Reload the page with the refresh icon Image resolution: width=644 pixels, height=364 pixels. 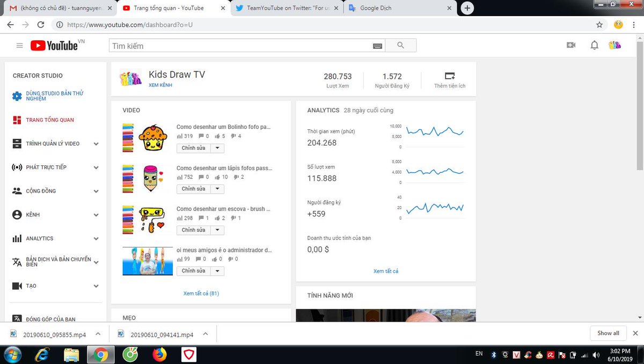tap(40, 25)
